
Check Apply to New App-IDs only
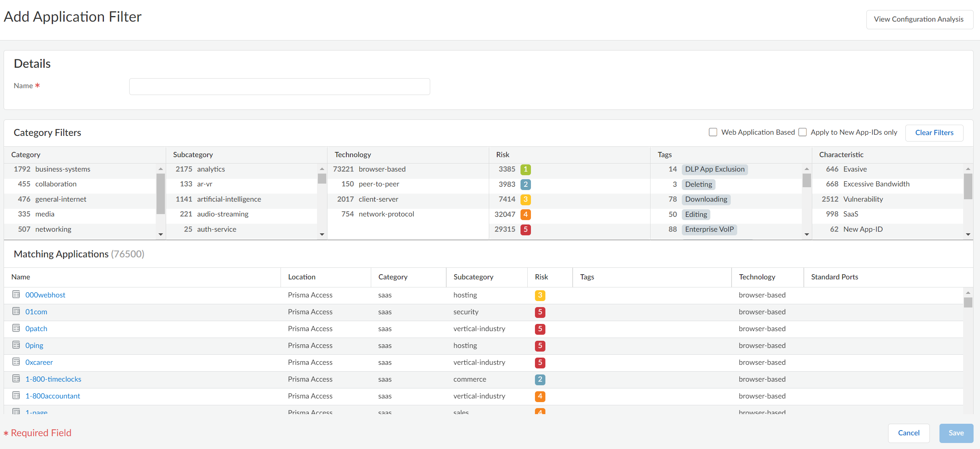pos(803,132)
